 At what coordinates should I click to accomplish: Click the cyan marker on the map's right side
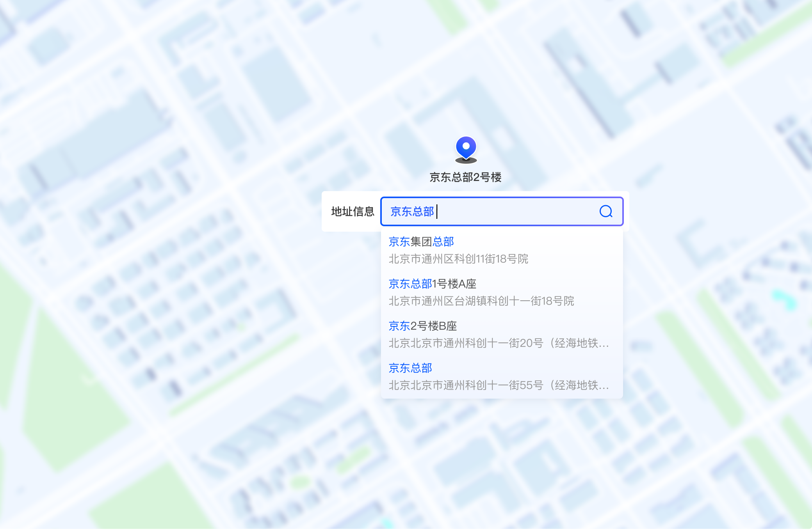point(785,299)
